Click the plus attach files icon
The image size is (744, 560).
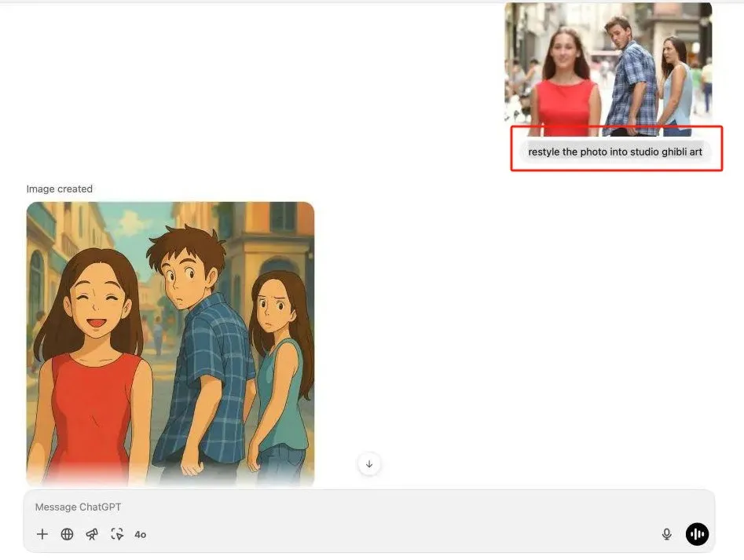[x=42, y=534]
